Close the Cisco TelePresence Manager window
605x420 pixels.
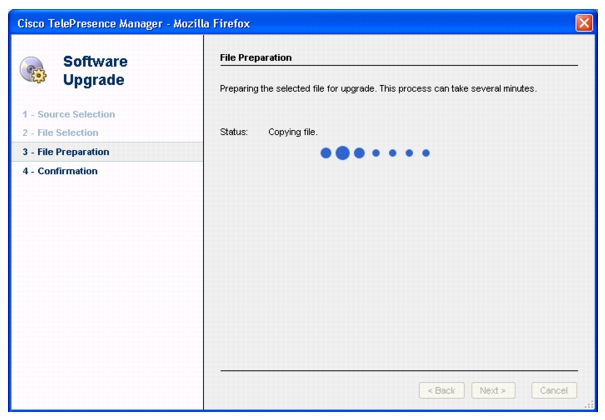pyautogui.click(x=584, y=23)
